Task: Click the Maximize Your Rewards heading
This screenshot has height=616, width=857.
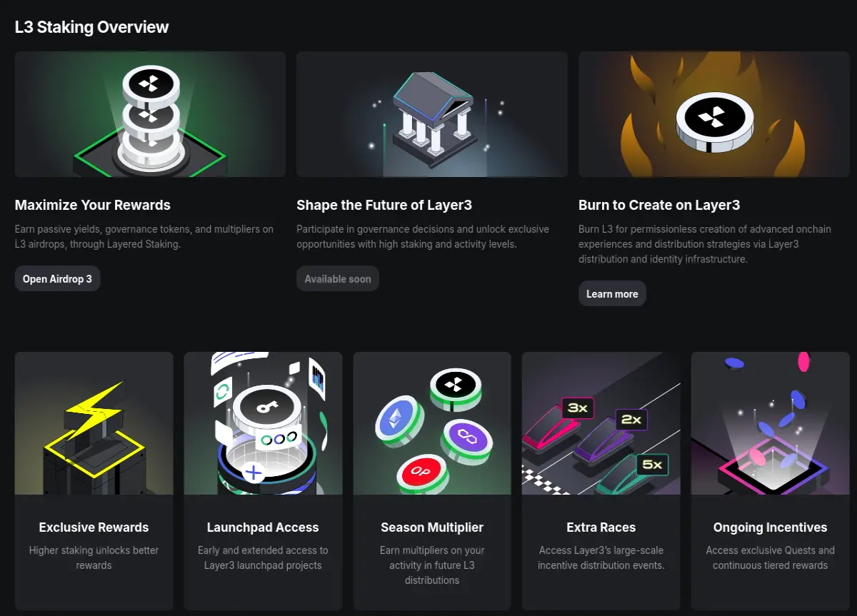Action: point(93,206)
